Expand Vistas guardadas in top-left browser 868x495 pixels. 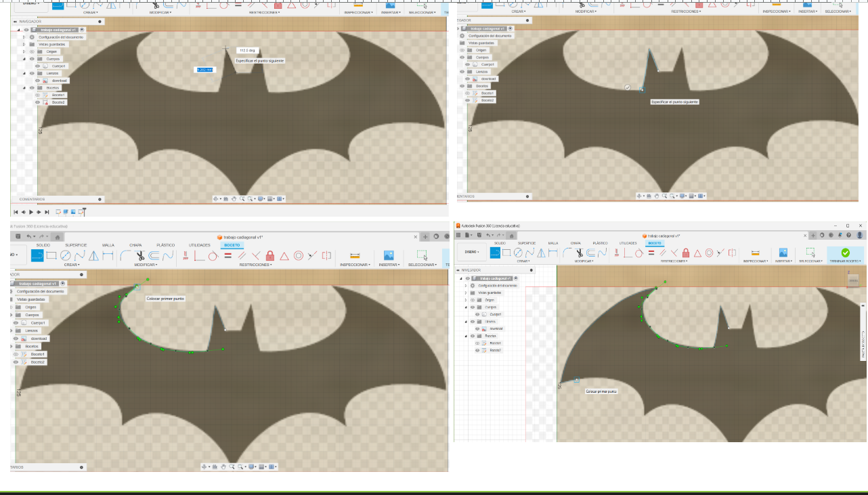(24, 44)
